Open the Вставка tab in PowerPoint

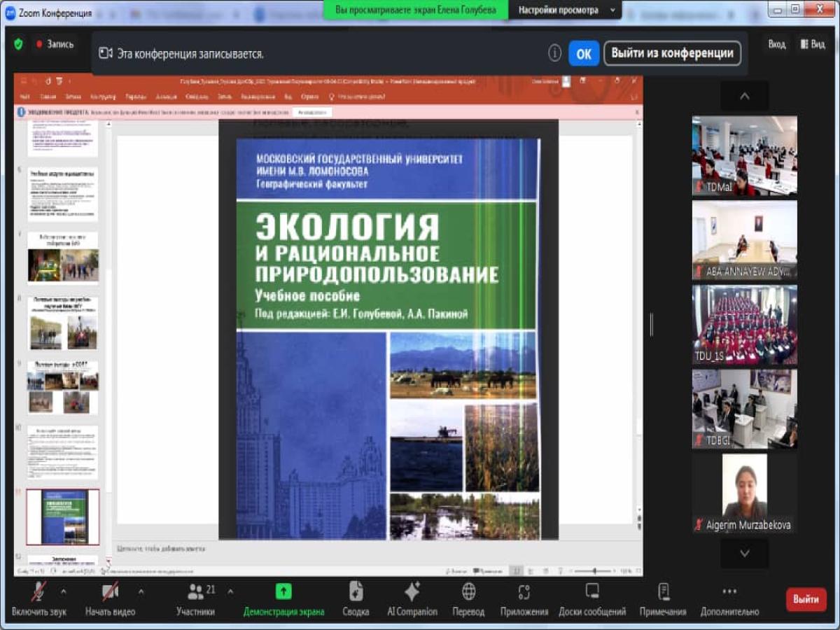pos(73,97)
